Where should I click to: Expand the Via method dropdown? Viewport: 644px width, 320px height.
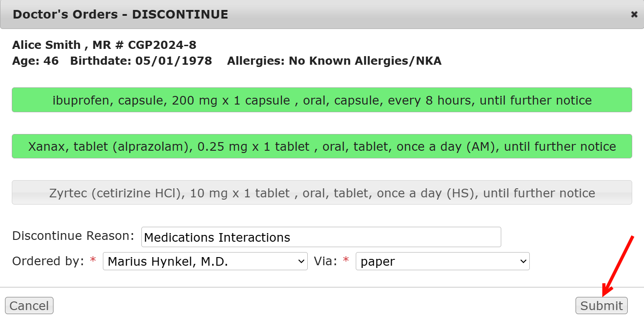[442, 262]
